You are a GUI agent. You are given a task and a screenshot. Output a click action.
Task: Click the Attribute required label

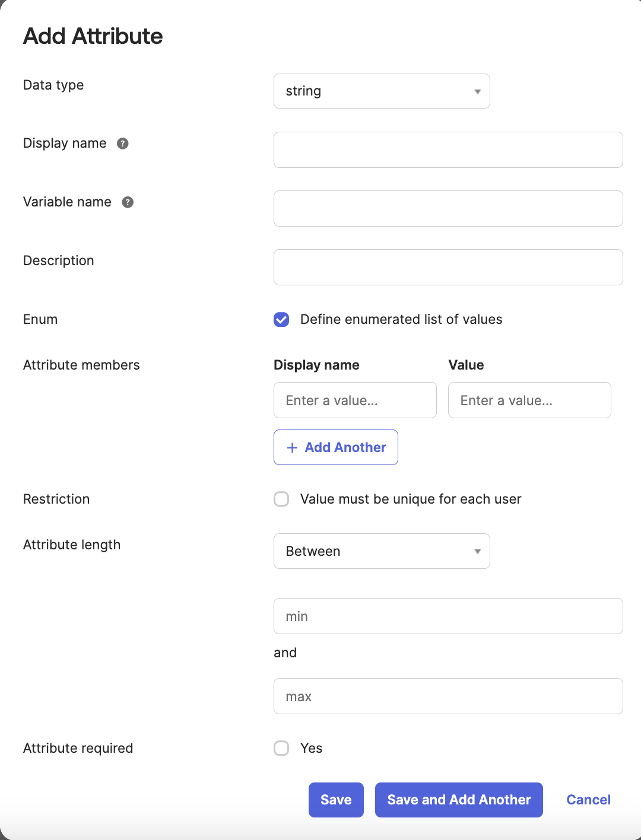click(x=78, y=748)
